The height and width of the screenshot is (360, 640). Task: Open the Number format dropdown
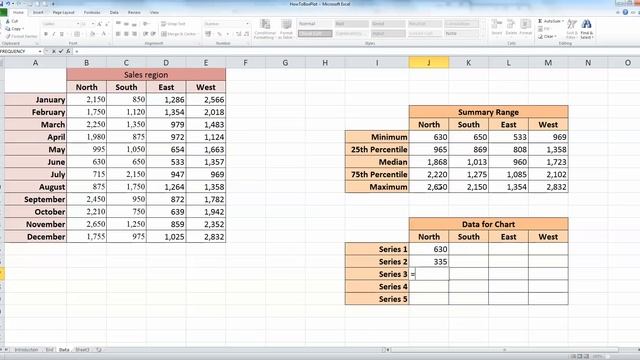pos(247,24)
